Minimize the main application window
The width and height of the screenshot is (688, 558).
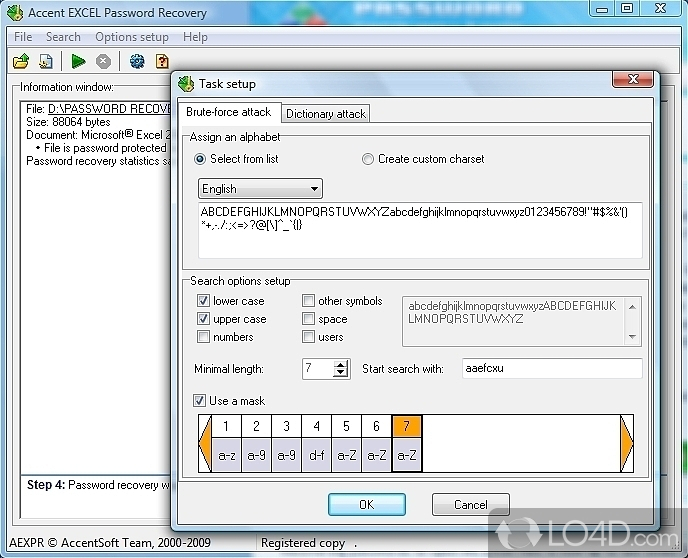(x=602, y=9)
